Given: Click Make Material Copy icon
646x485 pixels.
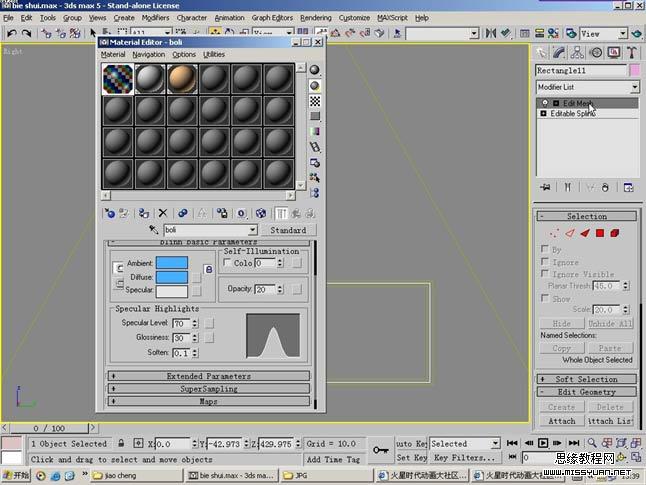Looking at the screenshot, I should point(183,213).
